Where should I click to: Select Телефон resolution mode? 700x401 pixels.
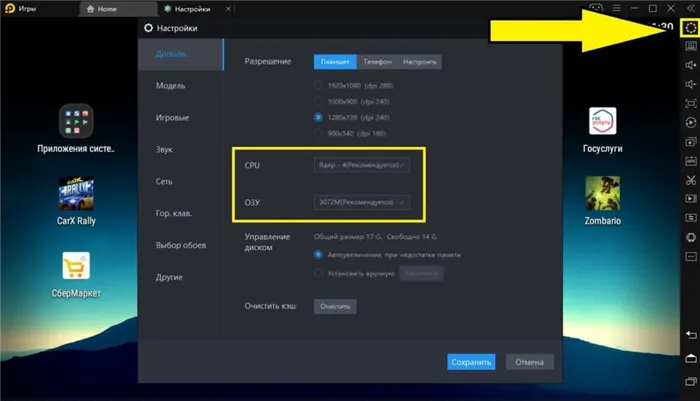[x=377, y=62]
